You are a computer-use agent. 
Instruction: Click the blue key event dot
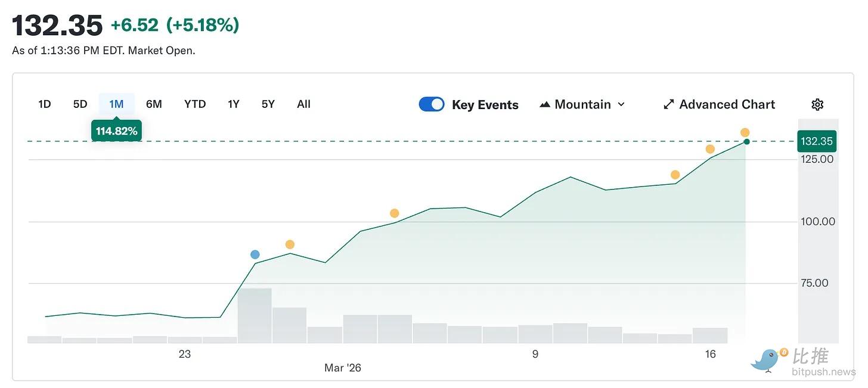click(x=255, y=254)
